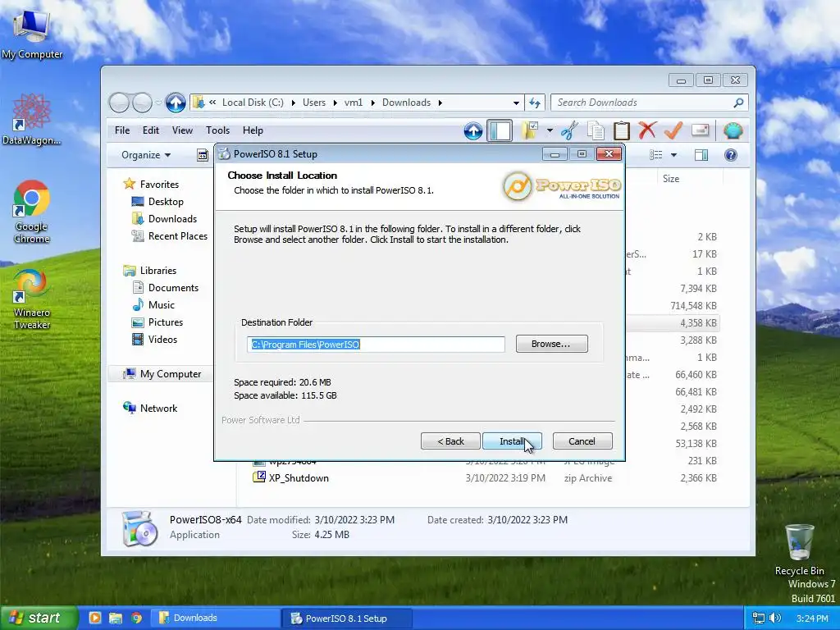The width and height of the screenshot is (840, 630).
Task: Click the Winaero Tweaker desktop icon
Action: click(x=32, y=299)
